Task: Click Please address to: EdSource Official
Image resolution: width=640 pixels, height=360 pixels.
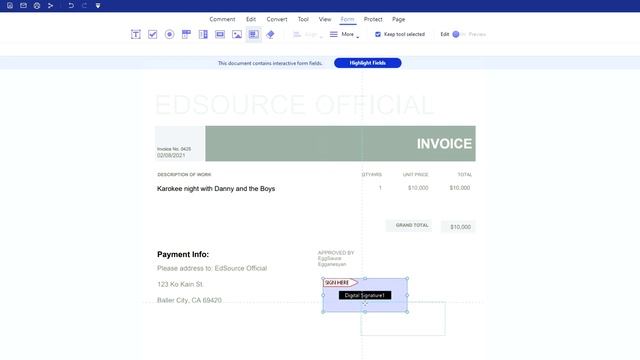Action: tap(212, 268)
